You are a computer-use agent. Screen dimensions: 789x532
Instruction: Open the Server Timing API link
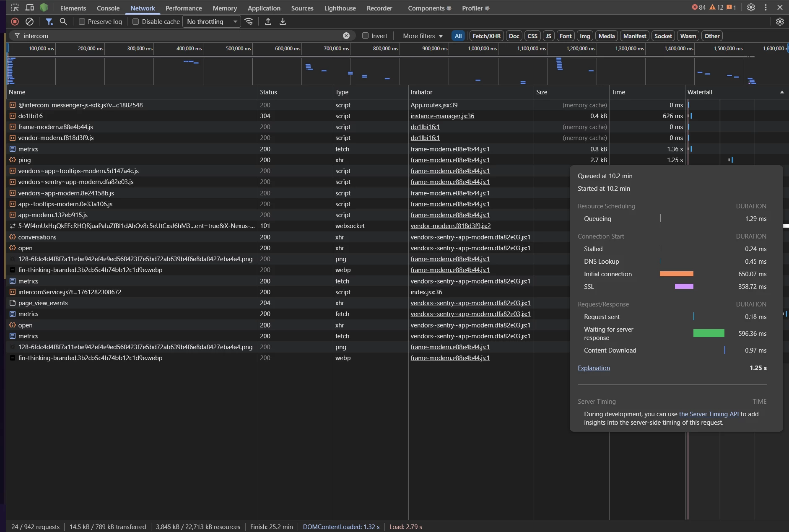coord(709,414)
